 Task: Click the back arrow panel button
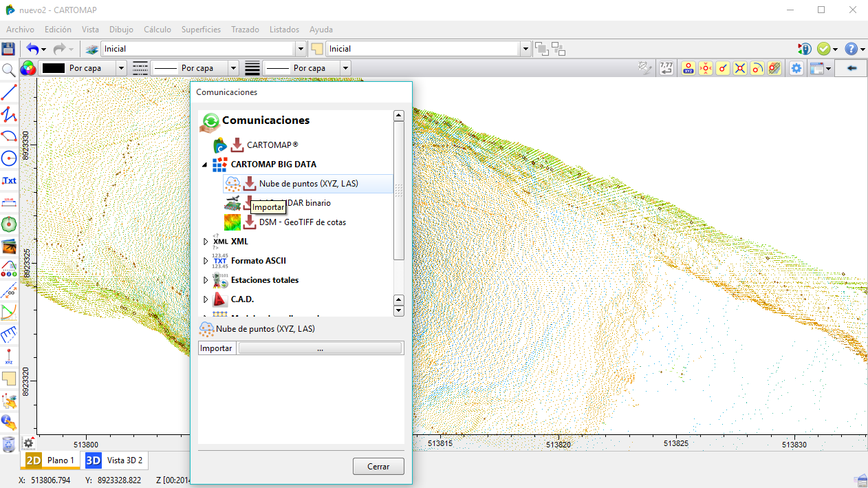851,68
